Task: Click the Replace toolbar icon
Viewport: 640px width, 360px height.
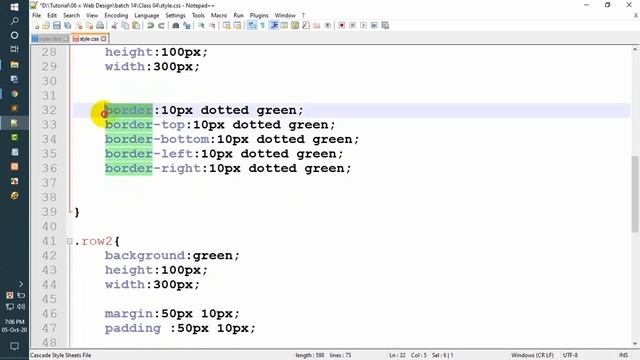Action: coord(187,25)
